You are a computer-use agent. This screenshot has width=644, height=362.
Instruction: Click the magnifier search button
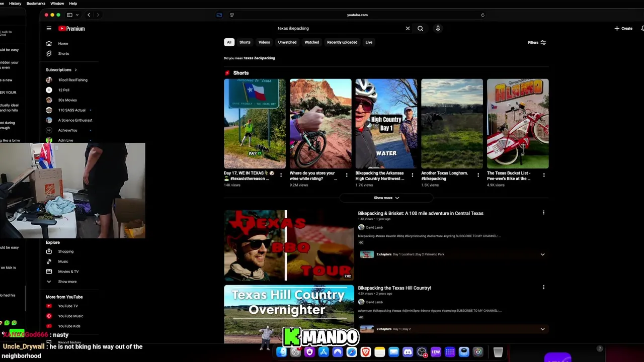click(420, 28)
